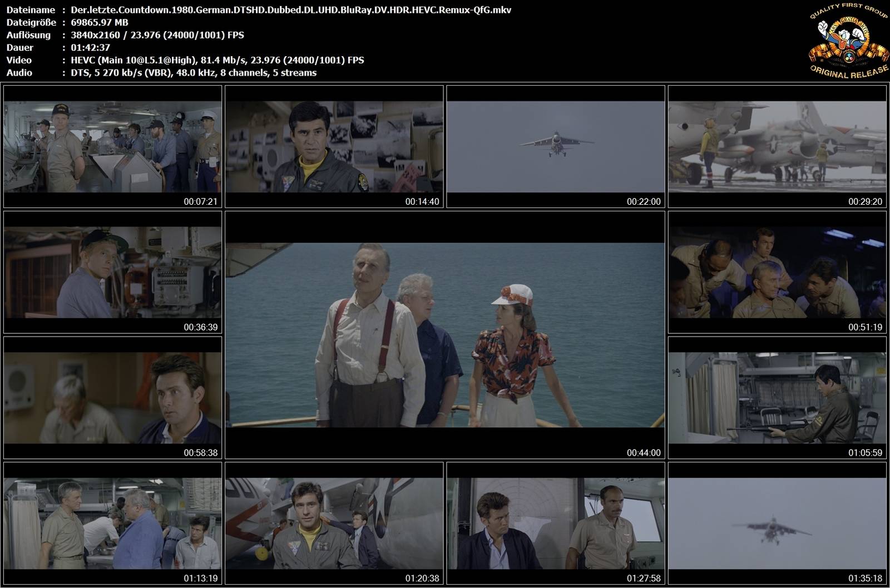Select the jet thumbnail at 00:22:00
This screenshot has height=588, width=890.
click(x=556, y=146)
